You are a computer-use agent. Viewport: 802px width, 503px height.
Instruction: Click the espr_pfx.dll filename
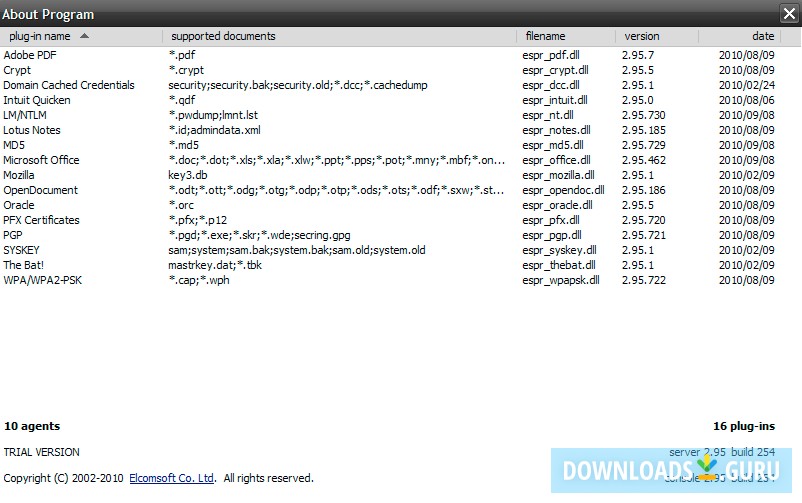click(x=551, y=220)
